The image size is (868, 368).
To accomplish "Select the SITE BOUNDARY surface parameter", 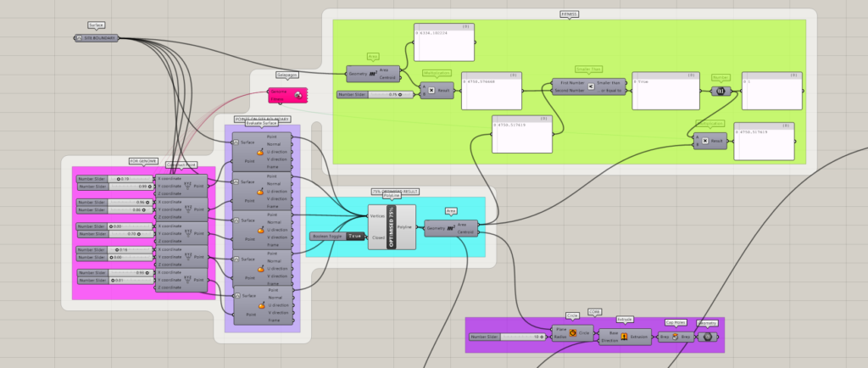I will [x=97, y=38].
